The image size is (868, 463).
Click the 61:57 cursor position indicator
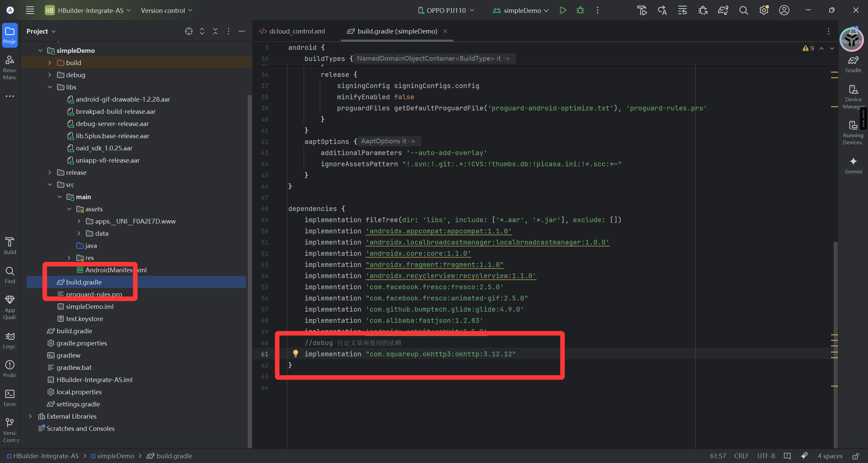click(x=718, y=456)
